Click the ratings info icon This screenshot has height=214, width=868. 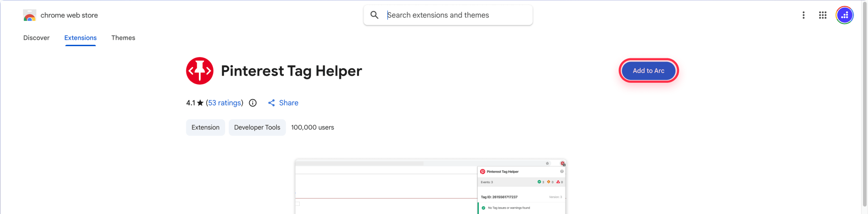(x=253, y=103)
